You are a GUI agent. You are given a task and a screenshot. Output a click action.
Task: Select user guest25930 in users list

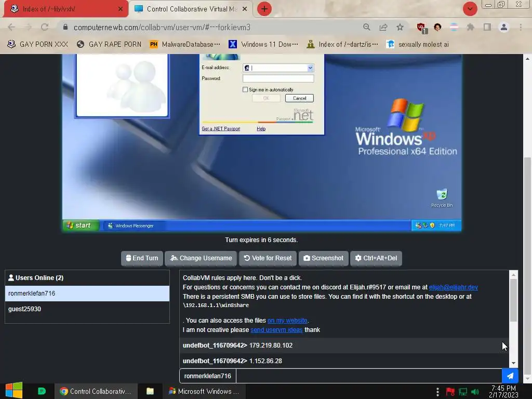87,309
